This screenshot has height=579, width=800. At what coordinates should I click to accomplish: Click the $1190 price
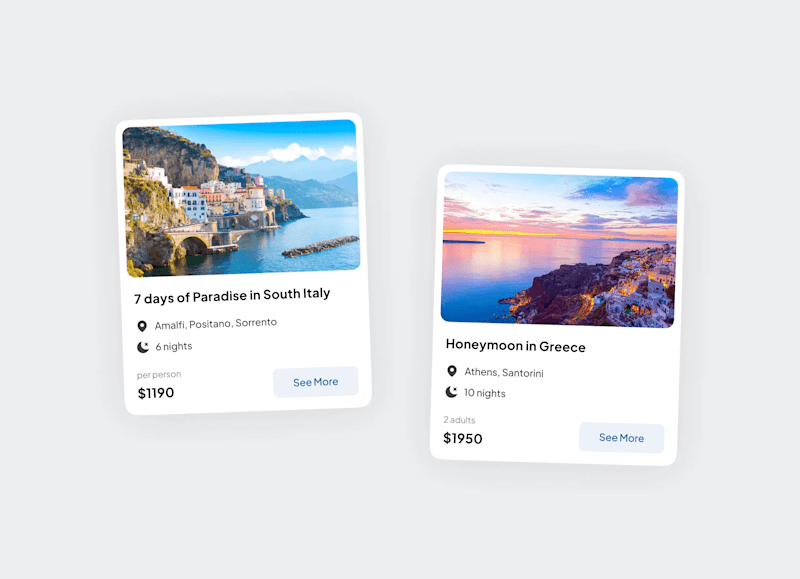tap(156, 393)
